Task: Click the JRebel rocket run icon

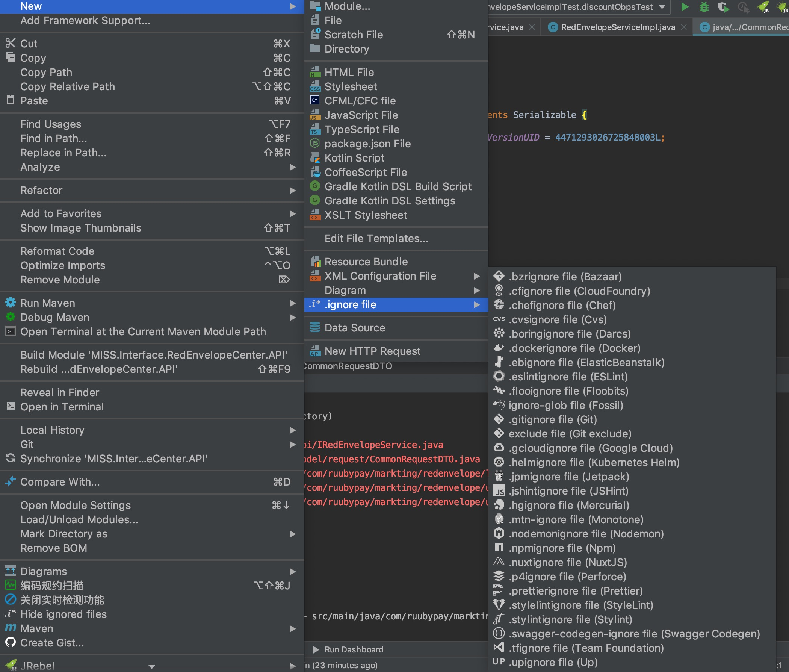Action: click(763, 7)
